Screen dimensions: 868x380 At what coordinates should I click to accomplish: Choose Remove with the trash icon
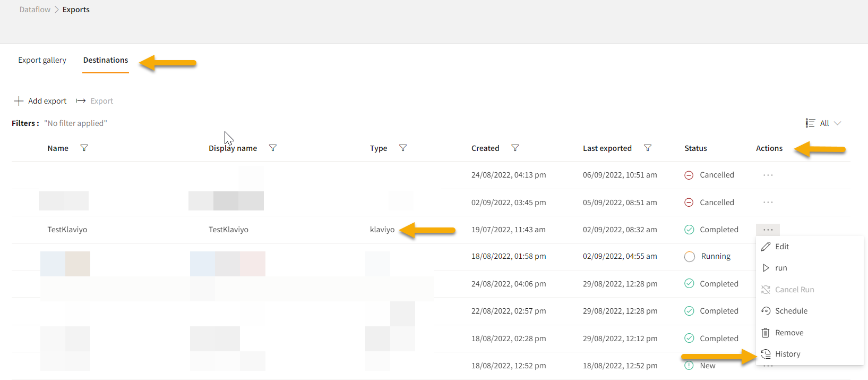tap(788, 333)
